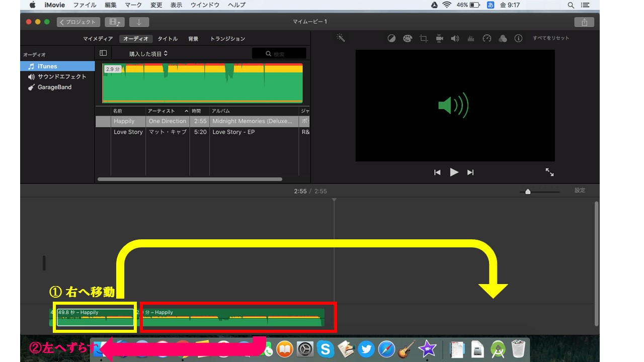Select the Happily song row
This screenshot has height=362, width=644.
pyautogui.click(x=202, y=121)
